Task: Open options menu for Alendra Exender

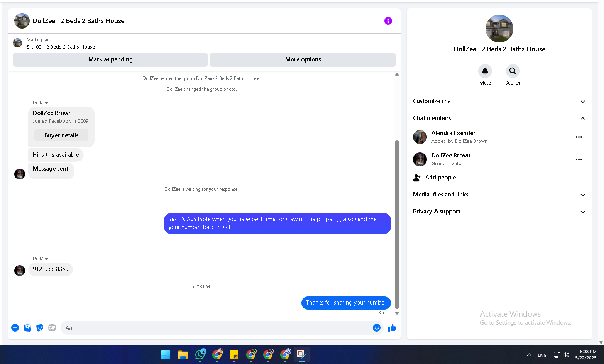Action: (579, 137)
